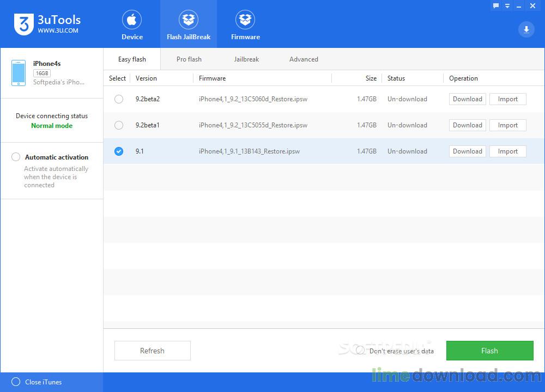Screen dimensions: 545x392
Task: Expand the title bar menu dropdown icon
Action: click(507, 6)
